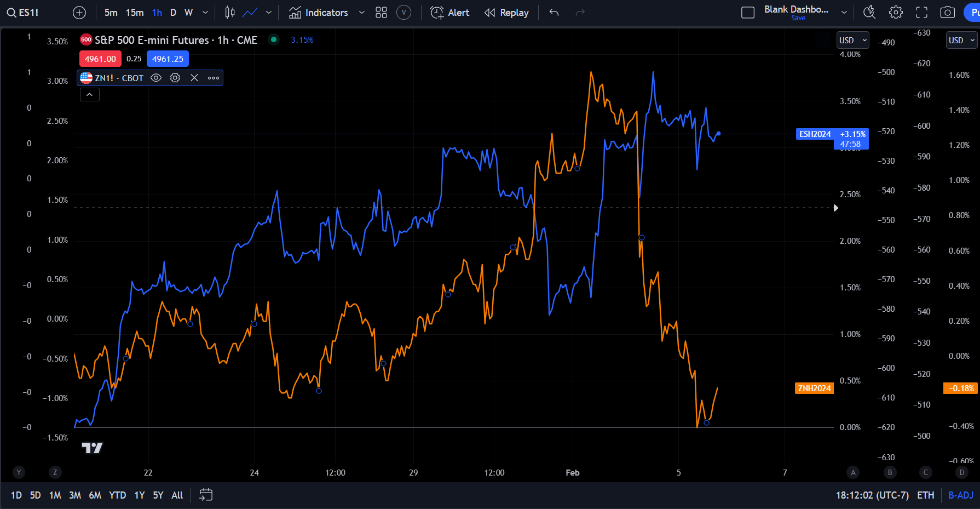Create an Alert
This screenshot has width=980, height=509.
click(x=450, y=13)
